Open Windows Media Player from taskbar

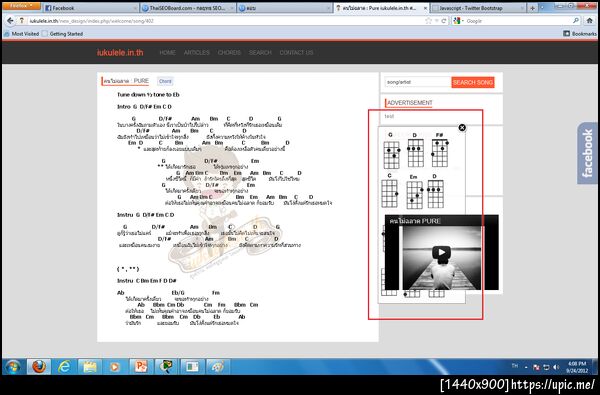click(115, 367)
